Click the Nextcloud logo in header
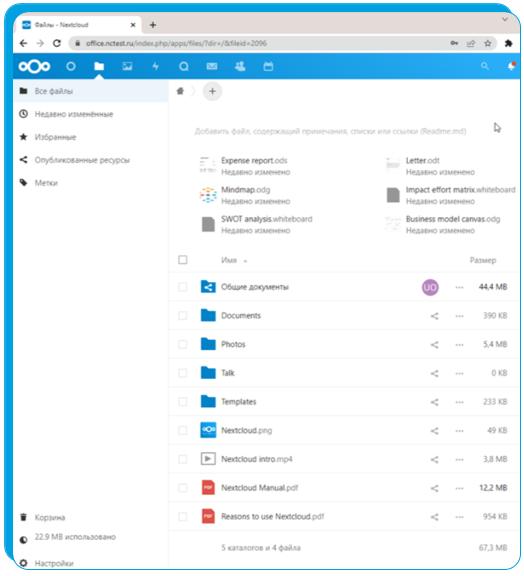 click(x=34, y=66)
